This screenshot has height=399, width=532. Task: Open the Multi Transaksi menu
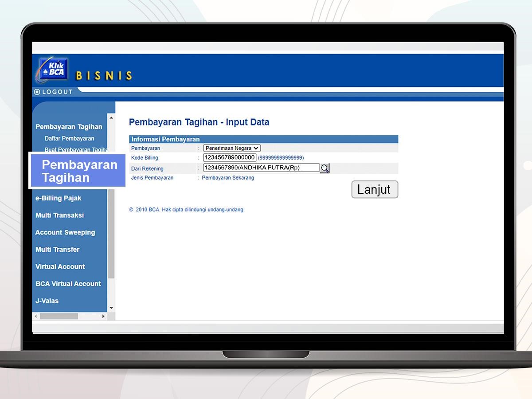(59, 215)
